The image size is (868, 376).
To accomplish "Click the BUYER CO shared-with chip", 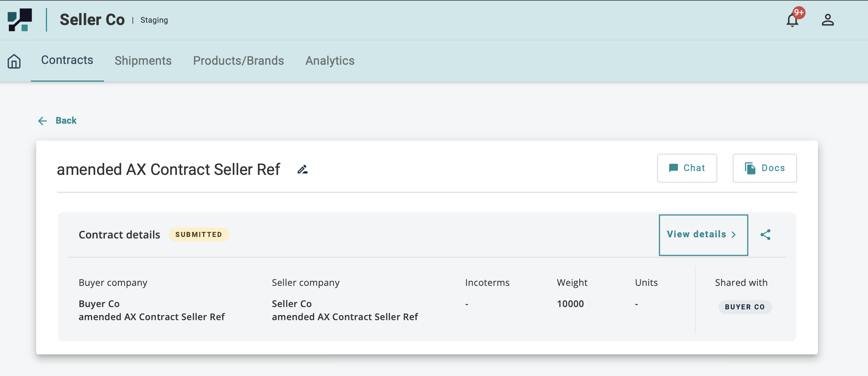I will pyautogui.click(x=745, y=307).
